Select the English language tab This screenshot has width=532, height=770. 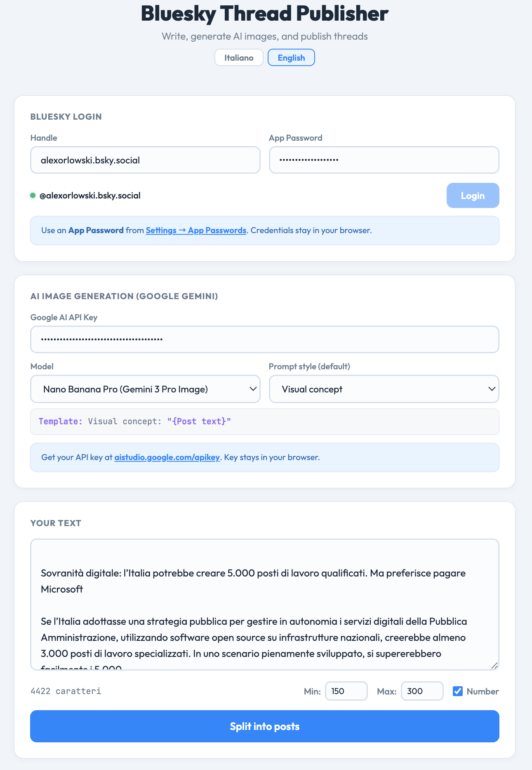[291, 57]
